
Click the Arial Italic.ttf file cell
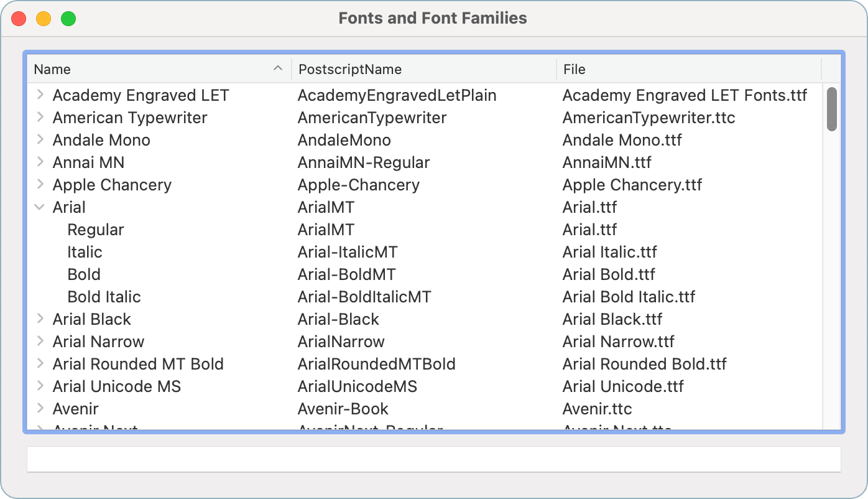(x=610, y=252)
